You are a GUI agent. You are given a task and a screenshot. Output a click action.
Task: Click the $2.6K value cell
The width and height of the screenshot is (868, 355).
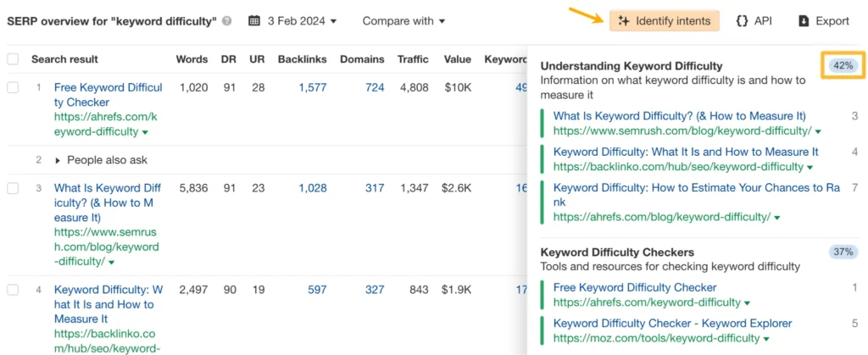(457, 188)
